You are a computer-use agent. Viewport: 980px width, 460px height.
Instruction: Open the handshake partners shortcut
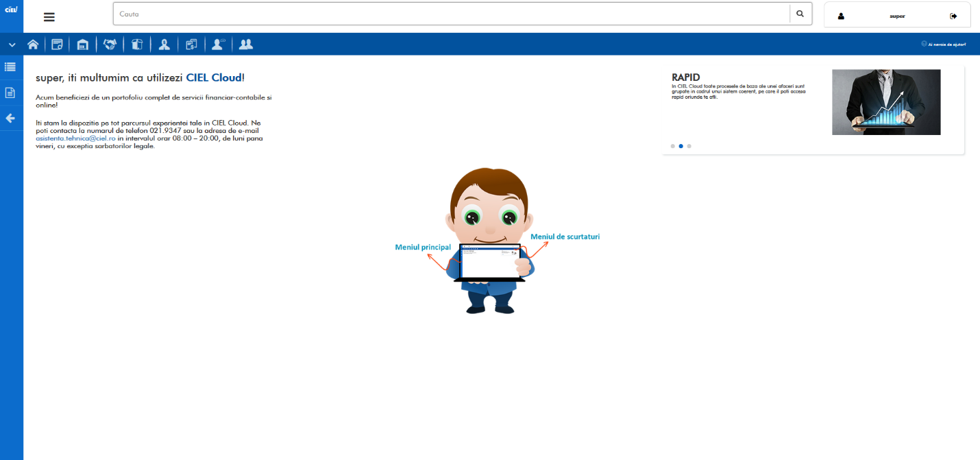tap(110, 45)
